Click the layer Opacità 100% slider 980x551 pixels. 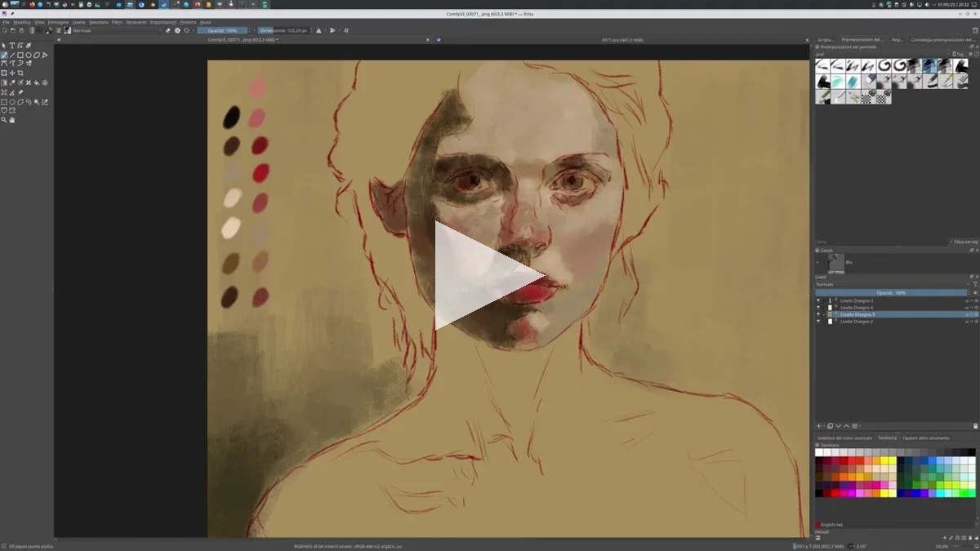point(890,292)
